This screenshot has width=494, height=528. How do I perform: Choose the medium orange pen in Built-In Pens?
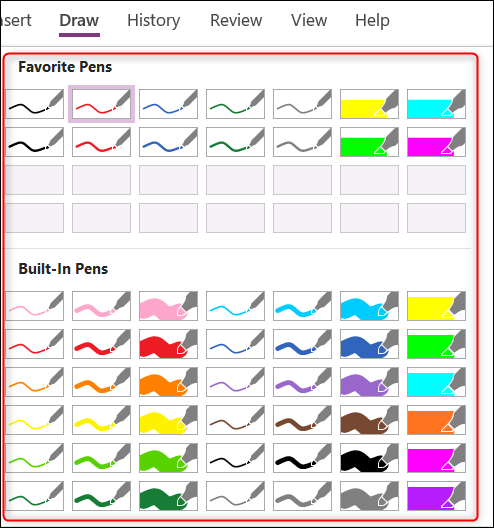101,382
